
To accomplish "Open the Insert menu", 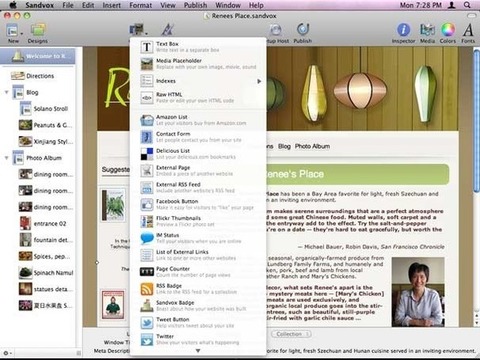I will [111, 5].
